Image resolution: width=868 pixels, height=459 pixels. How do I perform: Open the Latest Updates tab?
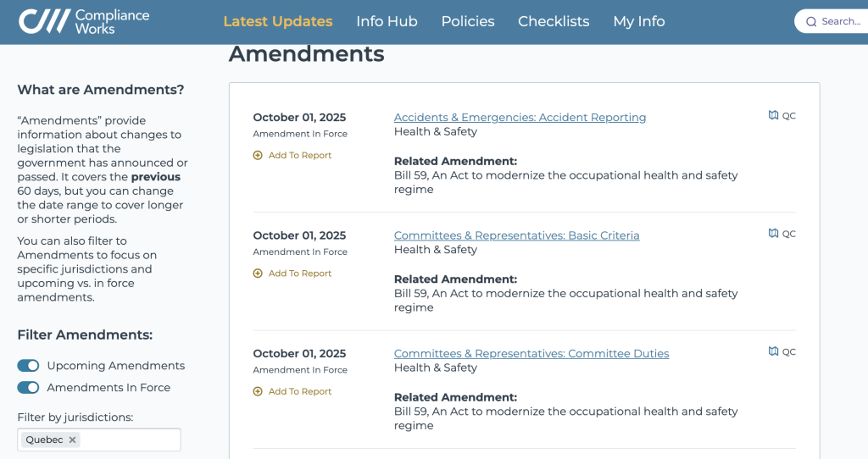pos(278,21)
